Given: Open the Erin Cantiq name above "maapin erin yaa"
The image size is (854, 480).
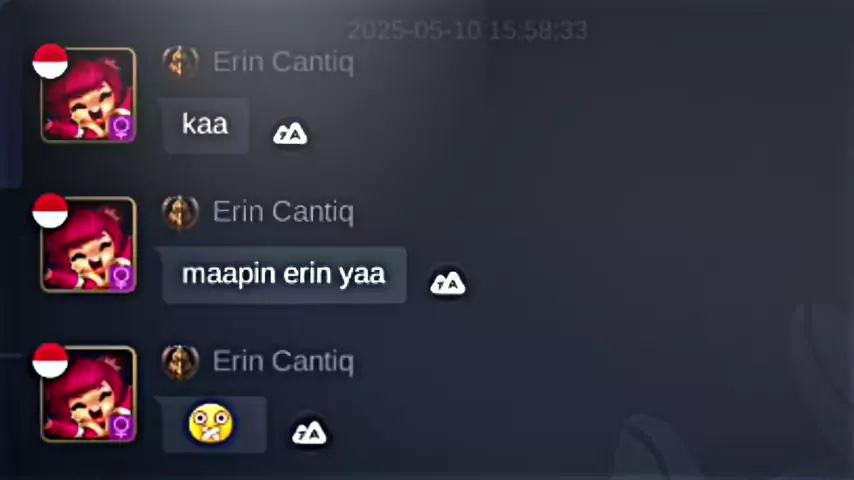Looking at the screenshot, I should pyautogui.click(x=283, y=212).
